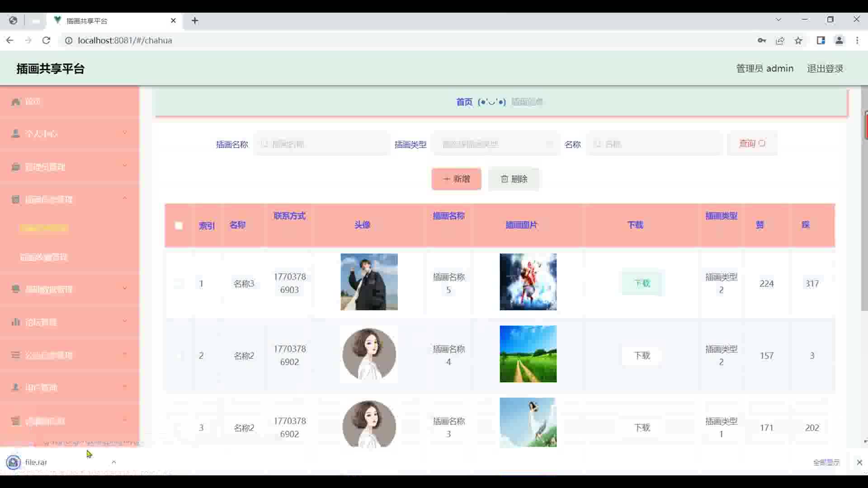This screenshot has width=868, height=488.
Task: Click 首页 in the breadcrumb bar
Action: click(x=464, y=102)
